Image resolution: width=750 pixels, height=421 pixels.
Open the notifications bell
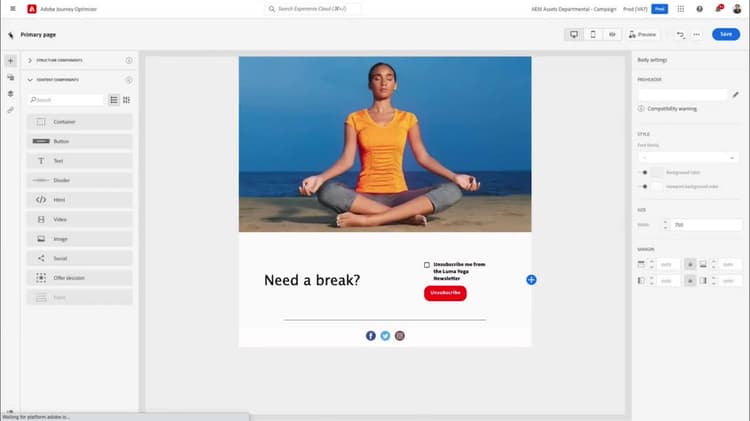click(x=718, y=9)
